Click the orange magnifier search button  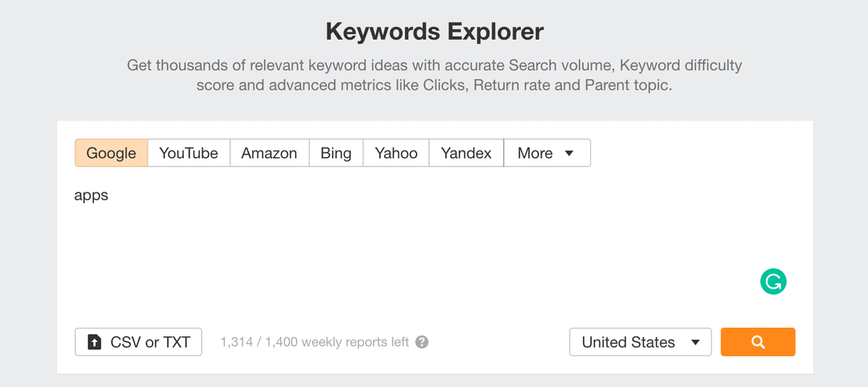[x=758, y=342]
